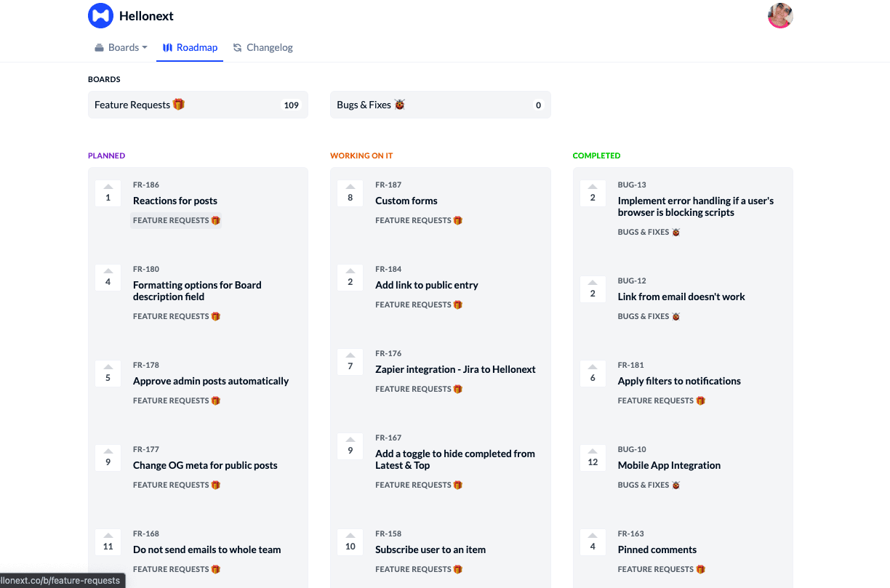Click Feature Requests tag under Reactions for posts
Viewport: 890px width, 588px height.
click(177, 220)
